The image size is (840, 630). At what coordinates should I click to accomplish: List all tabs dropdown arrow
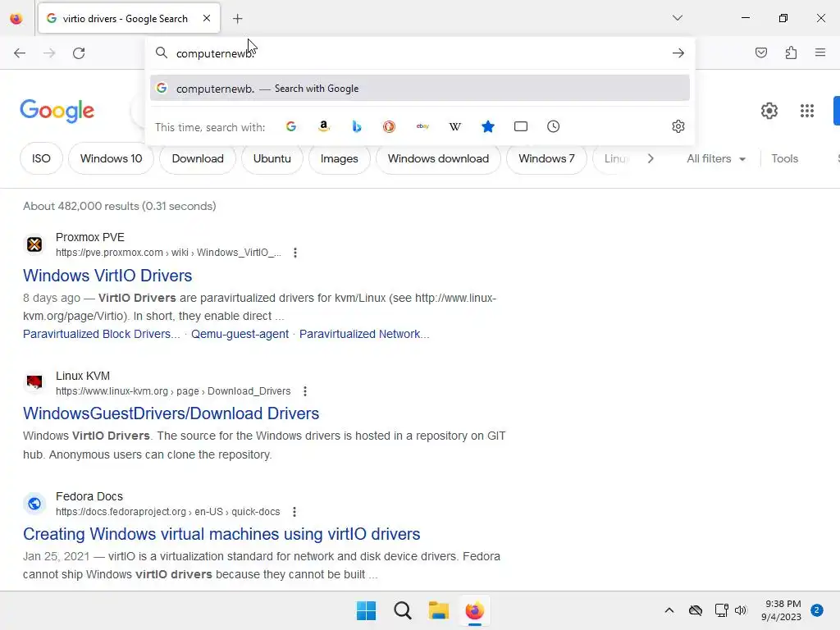pos(677,18)
